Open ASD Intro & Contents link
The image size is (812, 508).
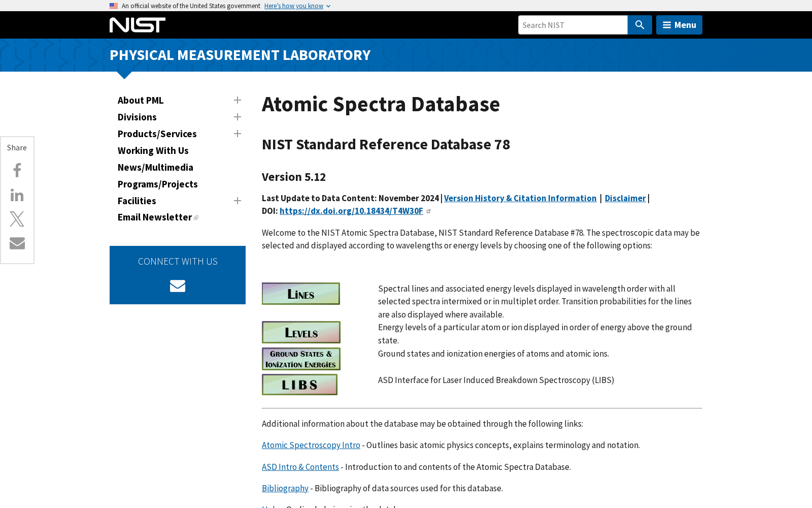click(x=300, y=467)
